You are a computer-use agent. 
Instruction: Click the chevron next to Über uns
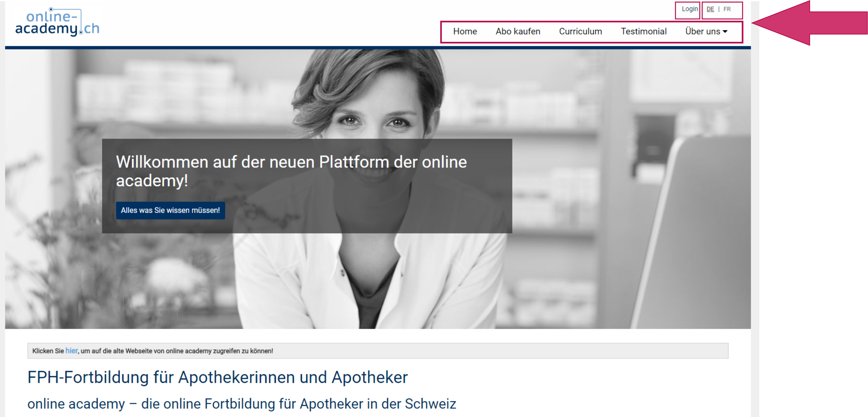725,32
